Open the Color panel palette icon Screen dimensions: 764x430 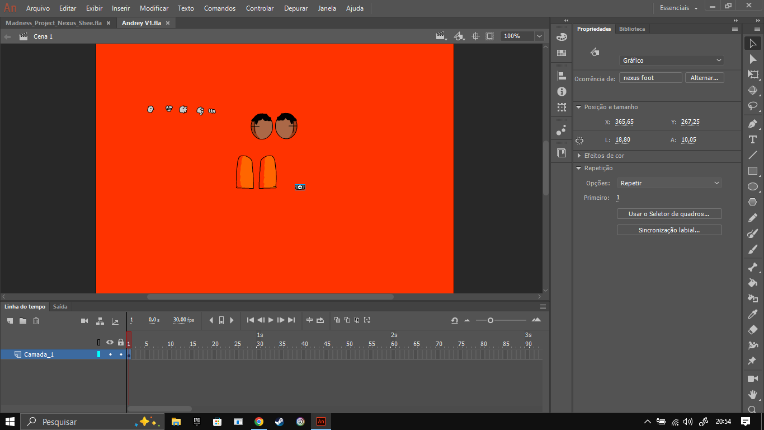[561, 37]
